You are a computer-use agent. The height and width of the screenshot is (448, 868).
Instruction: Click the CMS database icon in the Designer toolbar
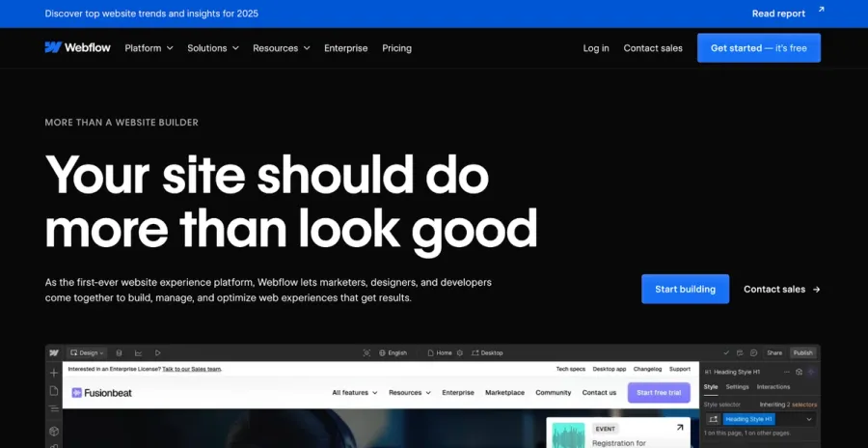[119, 352]
